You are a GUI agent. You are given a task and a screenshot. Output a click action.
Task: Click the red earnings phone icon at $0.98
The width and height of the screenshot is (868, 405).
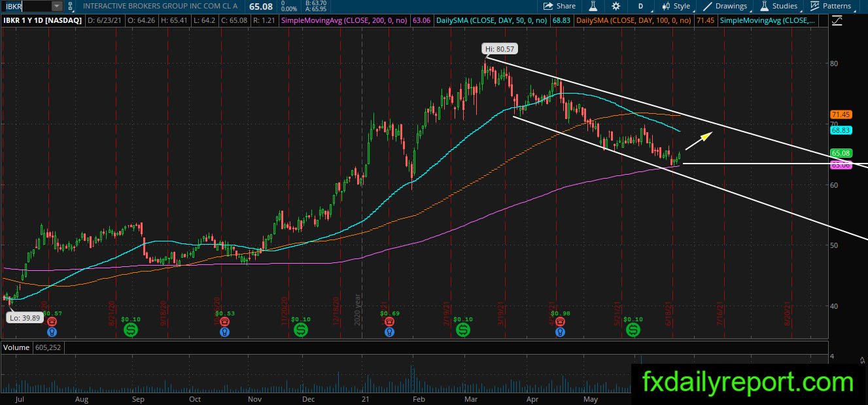[560, 322]
